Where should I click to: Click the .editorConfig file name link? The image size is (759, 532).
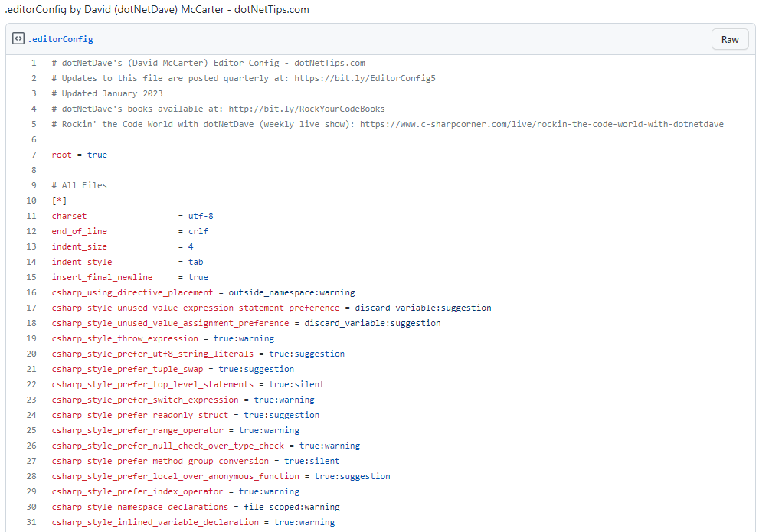point(61,38)
